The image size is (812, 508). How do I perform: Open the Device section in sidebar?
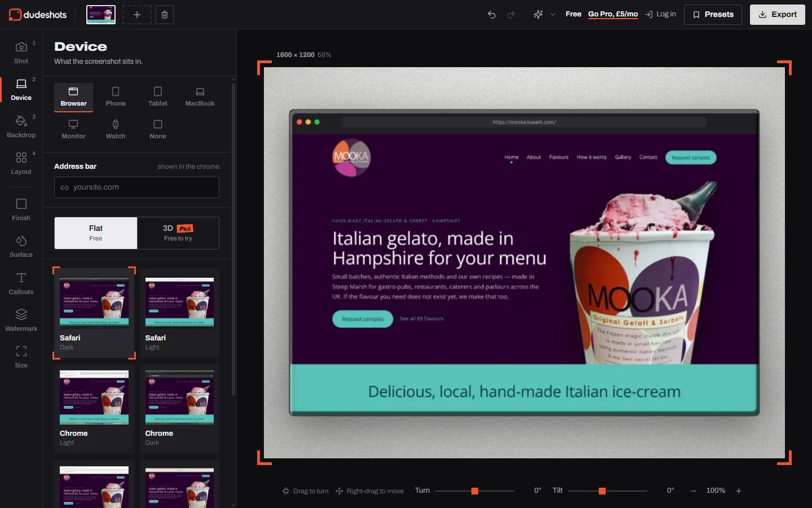click(x=21, y=90)
